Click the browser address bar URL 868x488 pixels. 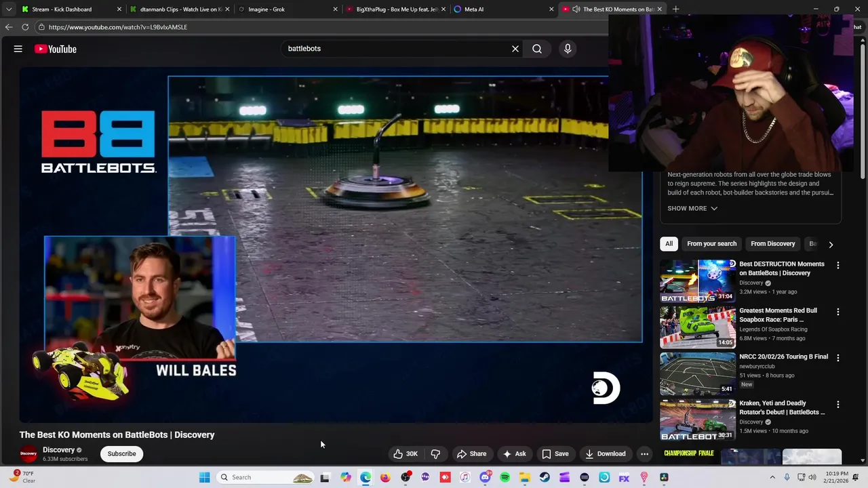tap(118, 27)
